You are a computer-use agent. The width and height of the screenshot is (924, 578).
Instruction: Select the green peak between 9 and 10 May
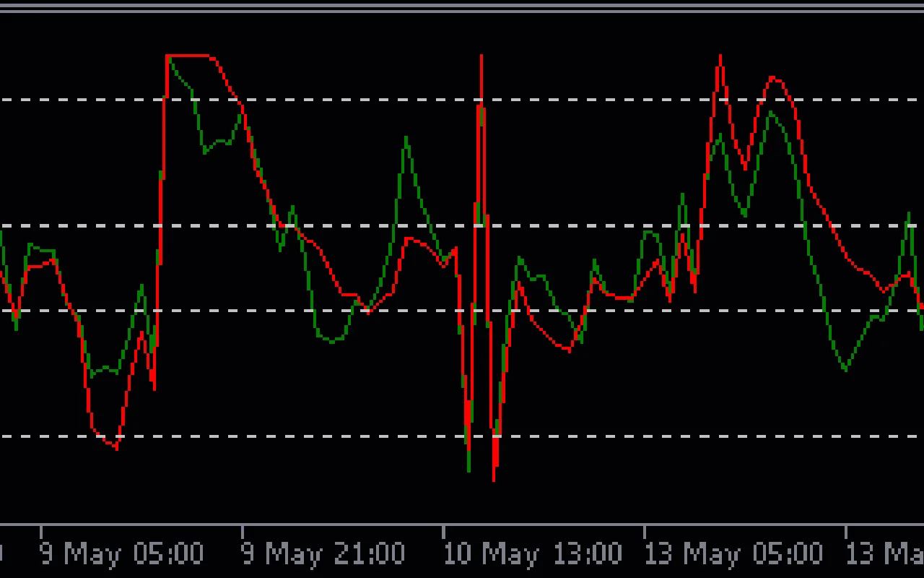coord(406,138)
